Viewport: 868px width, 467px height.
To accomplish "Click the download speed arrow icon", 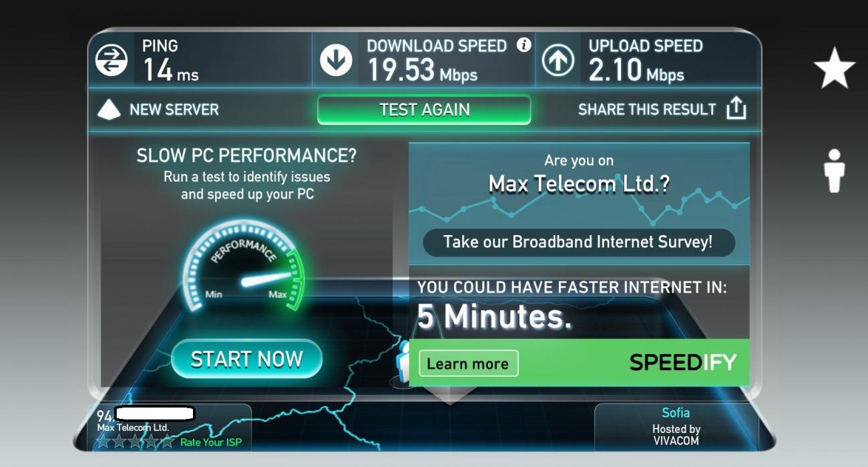I will [x=335, y=61].
